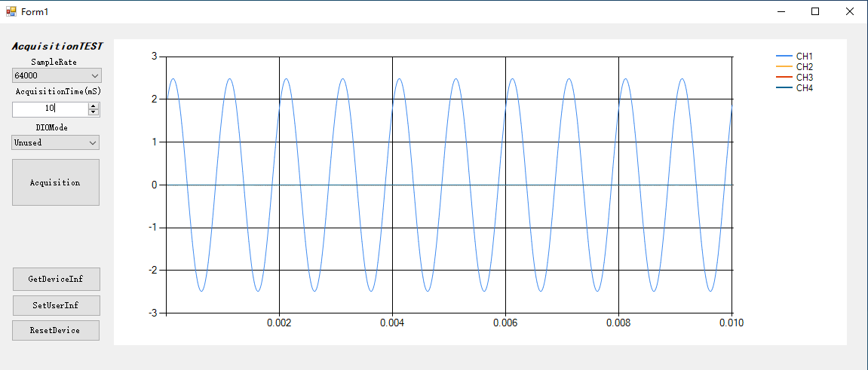
Task: Maximize the Form1 window
Action: 814,11
